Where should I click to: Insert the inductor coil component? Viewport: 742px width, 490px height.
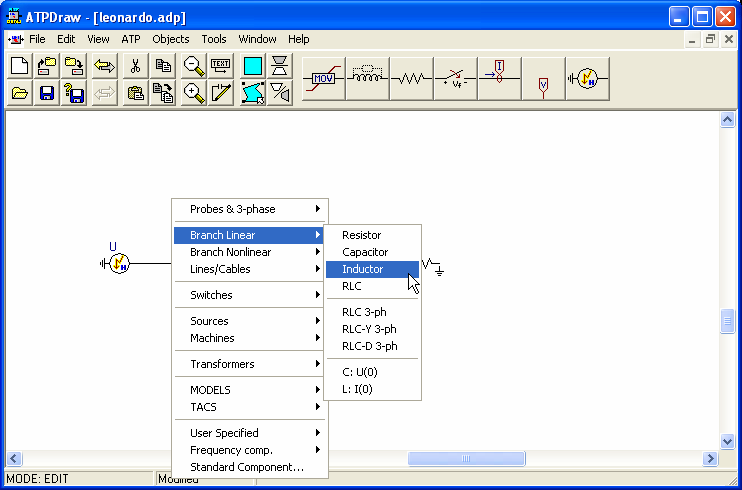tap(368, 79)
